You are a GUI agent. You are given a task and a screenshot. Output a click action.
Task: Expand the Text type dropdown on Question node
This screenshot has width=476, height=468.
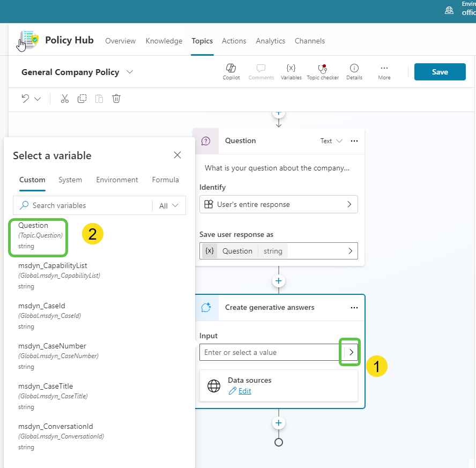331,141
